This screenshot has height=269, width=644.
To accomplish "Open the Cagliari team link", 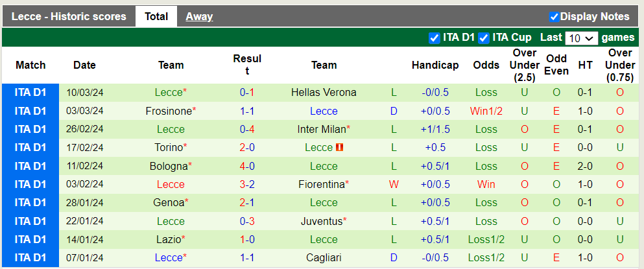I will [x=324, y=258].
